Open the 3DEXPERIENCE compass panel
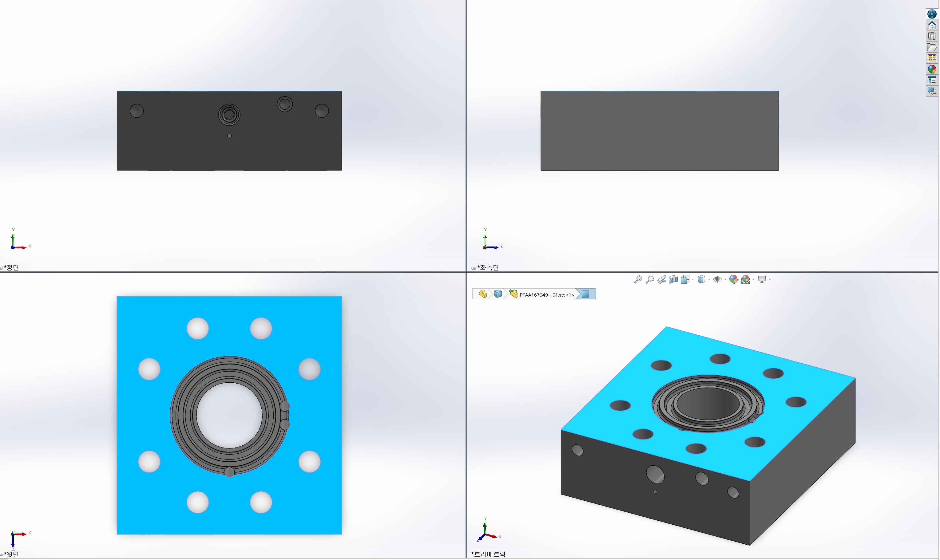940x560 pixels. click(x=932, y=14)
